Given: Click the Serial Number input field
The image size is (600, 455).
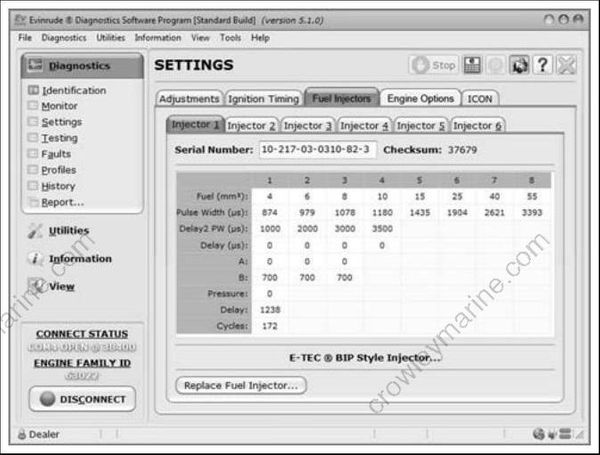Looking at the screenshot, I should (x=318, y=149).
